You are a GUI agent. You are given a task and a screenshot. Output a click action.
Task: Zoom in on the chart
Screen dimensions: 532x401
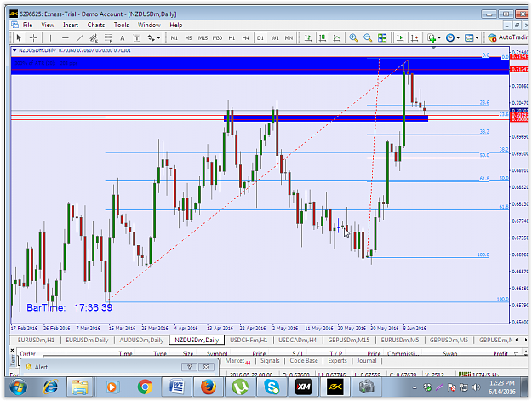tap(353, 38)
